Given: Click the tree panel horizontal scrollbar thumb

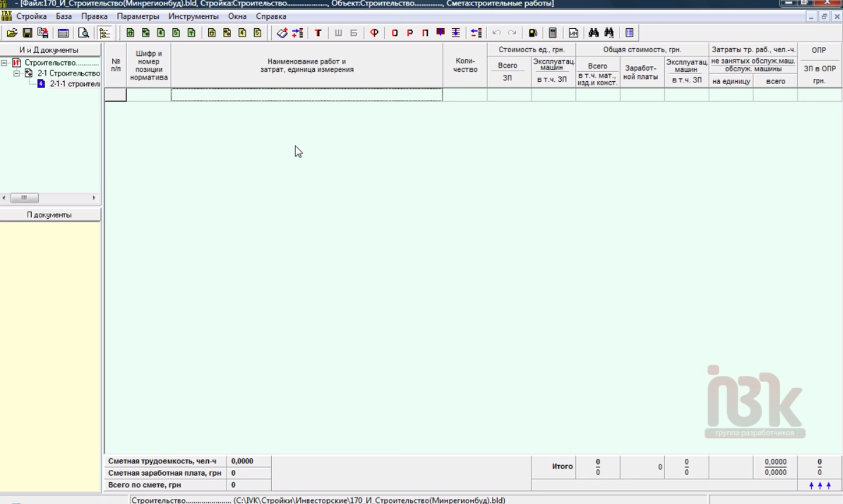Looking at the screenshot, I should tap(24, 198).
